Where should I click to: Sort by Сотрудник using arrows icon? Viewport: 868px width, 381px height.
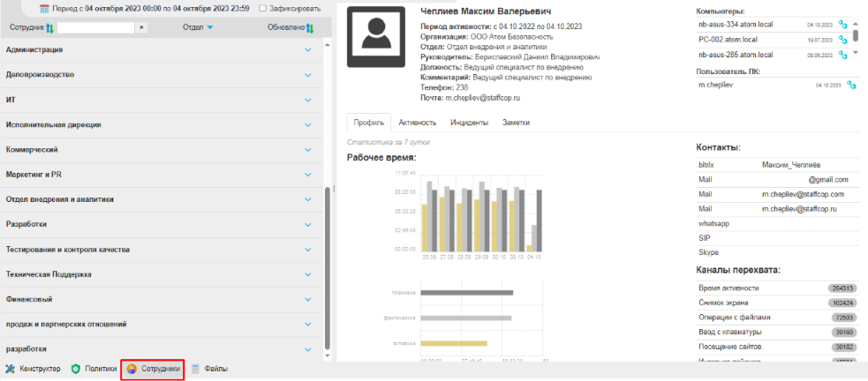(x=49, y=28)
